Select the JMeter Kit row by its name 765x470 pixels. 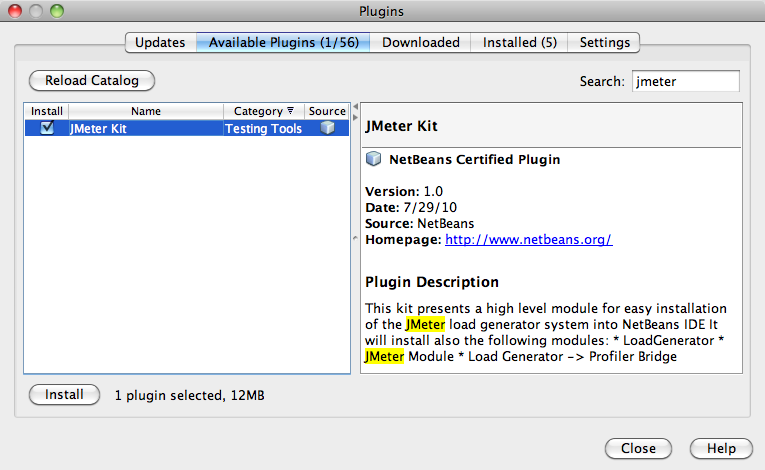(98, 129)
